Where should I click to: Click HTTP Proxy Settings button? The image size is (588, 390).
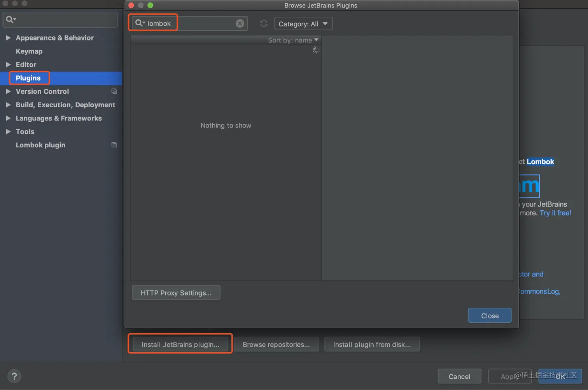[x=176, y=293]
